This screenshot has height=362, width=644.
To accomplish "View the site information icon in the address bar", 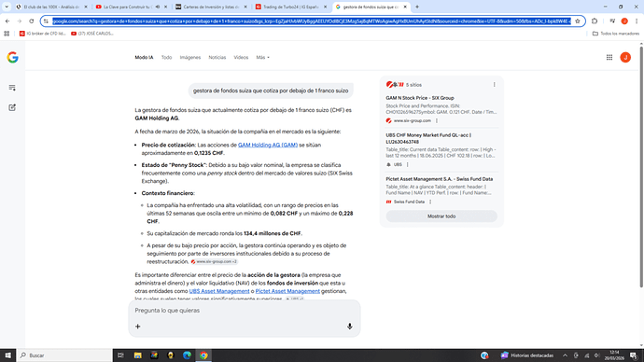I will coord(46,21).
